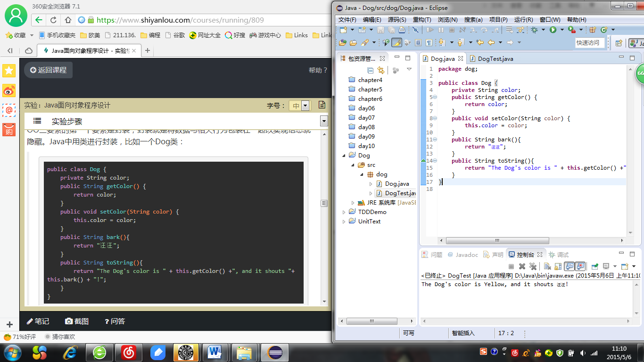Expand Dog.java in Package Explorer
The height and width of the screenshot is (362, 644).
point(371,184)
